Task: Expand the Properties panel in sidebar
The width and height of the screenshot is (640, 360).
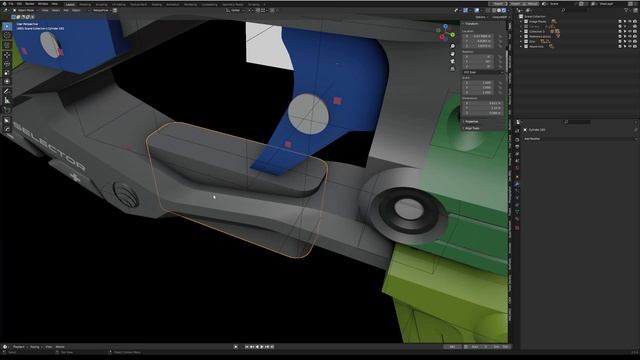Action: click(x=471, y=122)
